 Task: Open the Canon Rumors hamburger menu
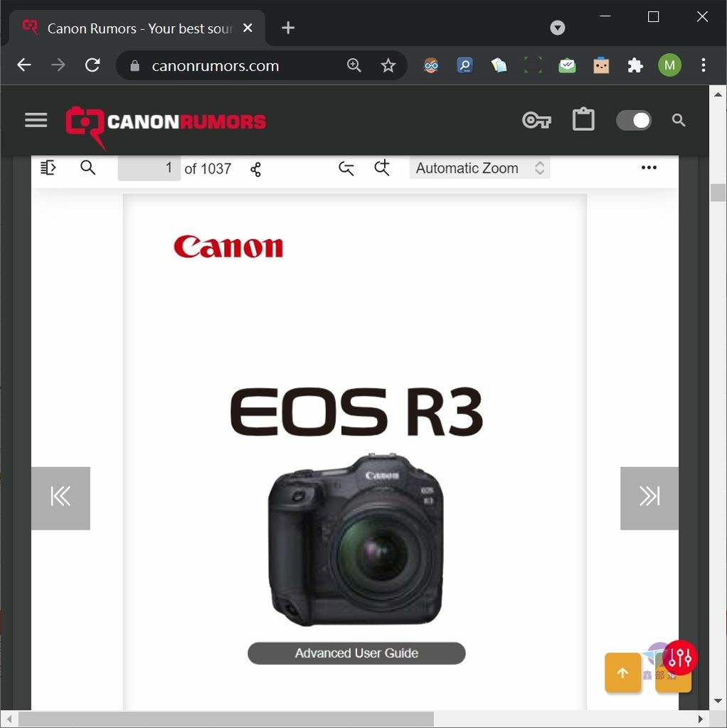(x=36, y=120)
